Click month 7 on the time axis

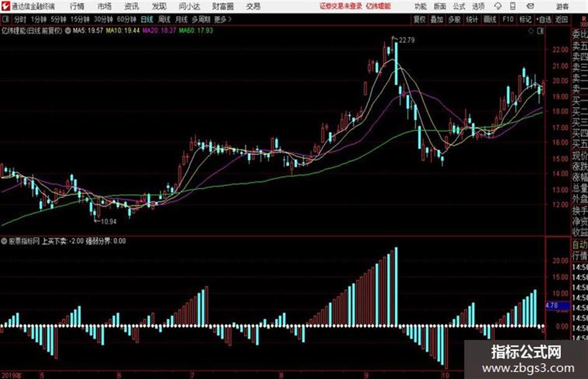click(192, 375)
